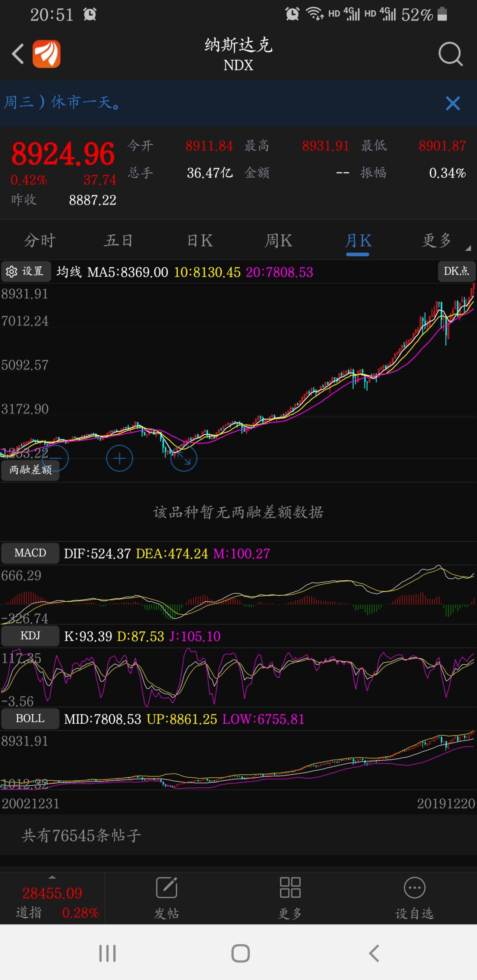The width and height of the screenshot is (477, 980).
Task: Tap the J:105.10 KDJ value
Action: (x=195, y=637)
